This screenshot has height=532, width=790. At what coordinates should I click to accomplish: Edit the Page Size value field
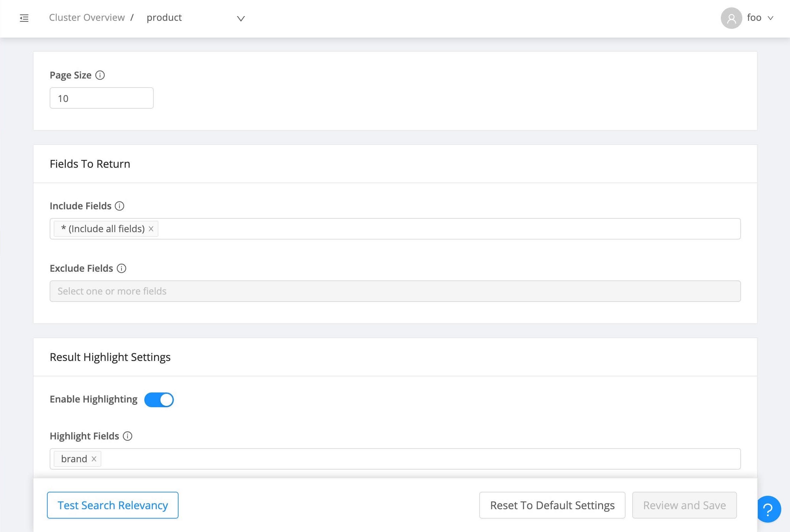pyautogui.click(x=101, y=98)
